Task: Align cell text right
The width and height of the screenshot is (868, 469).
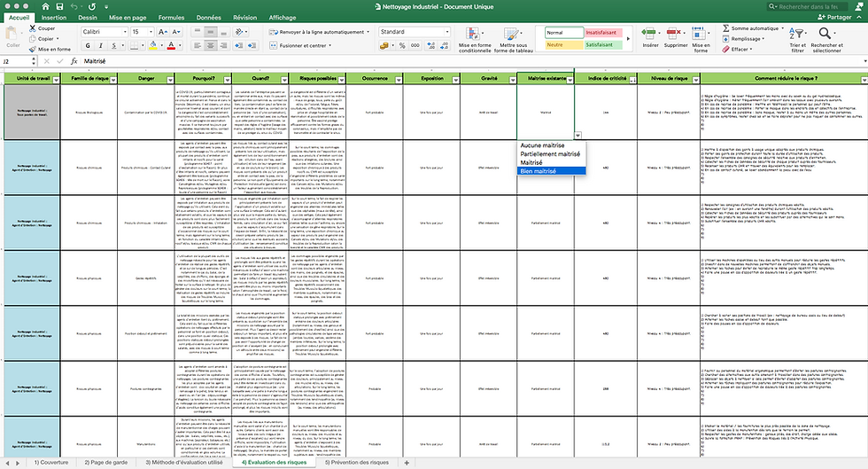Action: (223, 45)
